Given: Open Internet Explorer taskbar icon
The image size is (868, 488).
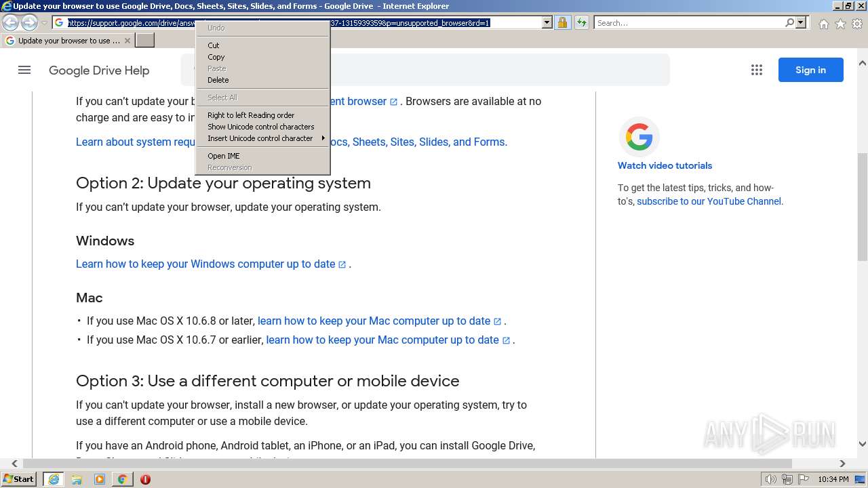Looking at the screenshot, I should coord(54,479).
